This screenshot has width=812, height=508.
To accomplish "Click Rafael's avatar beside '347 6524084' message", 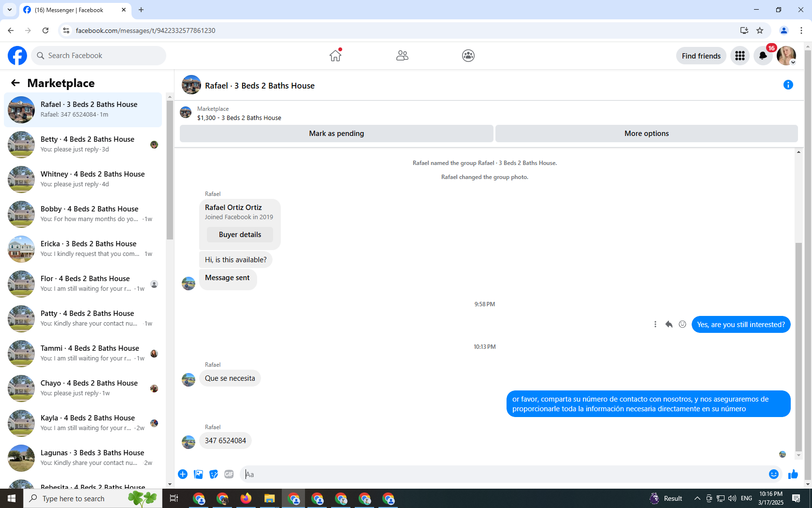I will [188, 442].
